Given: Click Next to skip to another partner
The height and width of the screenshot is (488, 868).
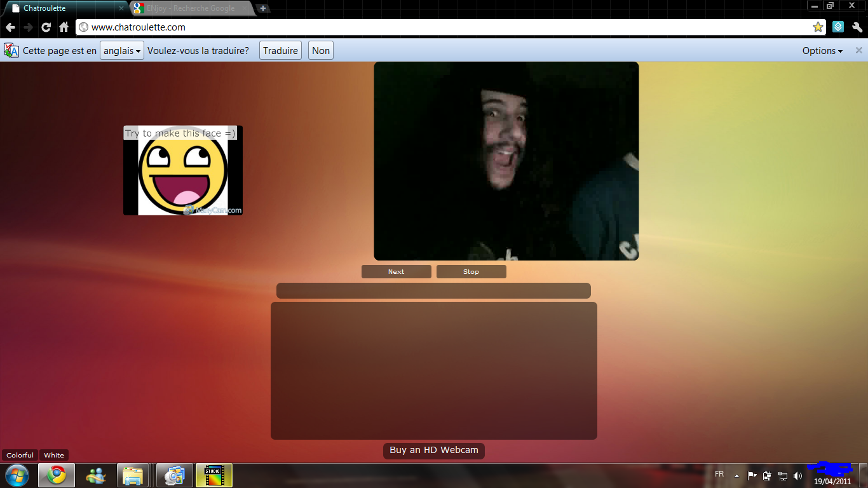Looking at the screenshot, I should click(x=397, y=271).
